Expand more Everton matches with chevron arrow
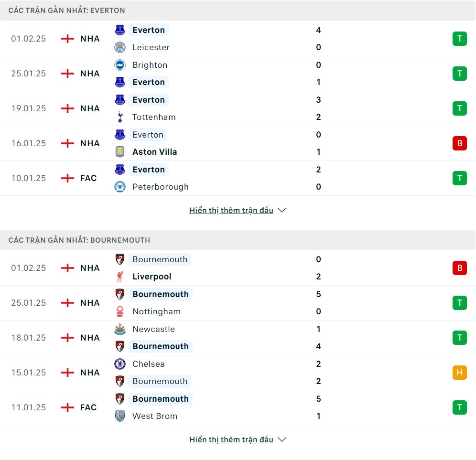 pyautogui.click(x=282, y=210)
